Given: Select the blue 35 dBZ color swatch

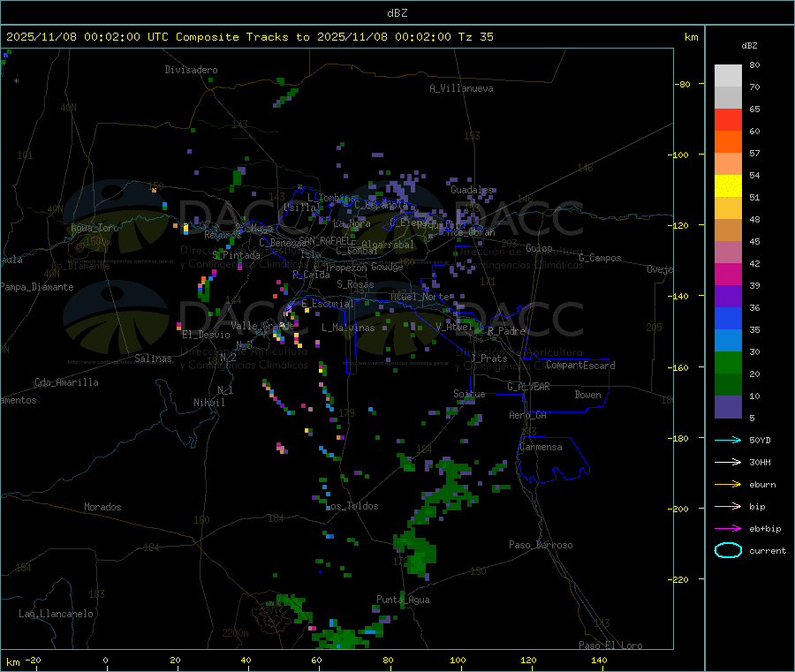Looking at the screenshot, I should coord(728,318).
